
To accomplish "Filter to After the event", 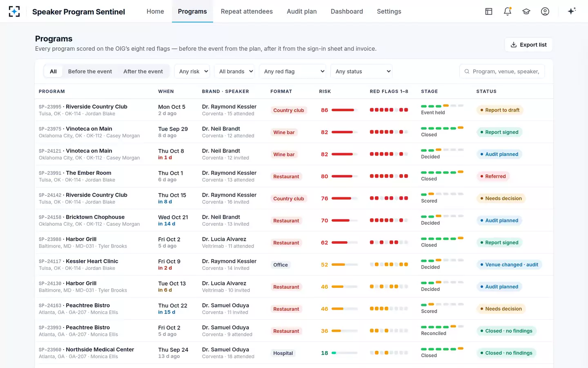I will 143,71.
